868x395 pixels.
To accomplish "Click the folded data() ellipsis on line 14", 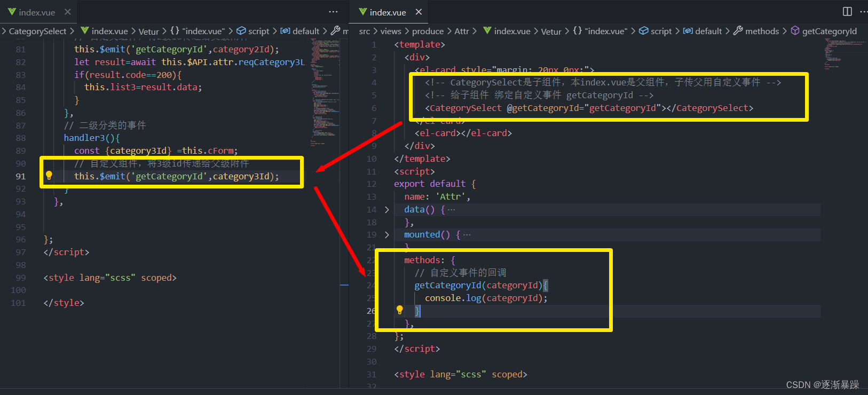I will pyautogui.click(x=452, y=209).
